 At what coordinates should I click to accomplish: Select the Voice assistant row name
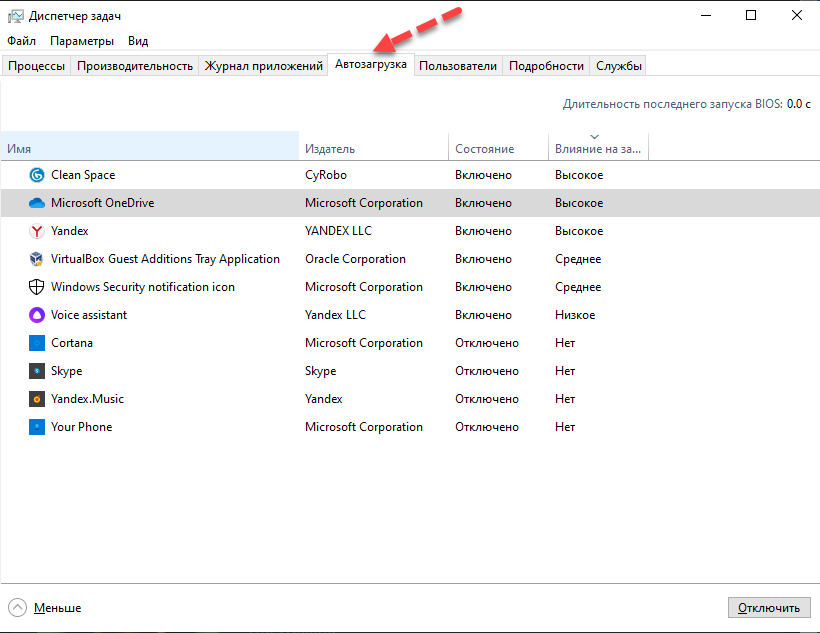pos(89,315)
